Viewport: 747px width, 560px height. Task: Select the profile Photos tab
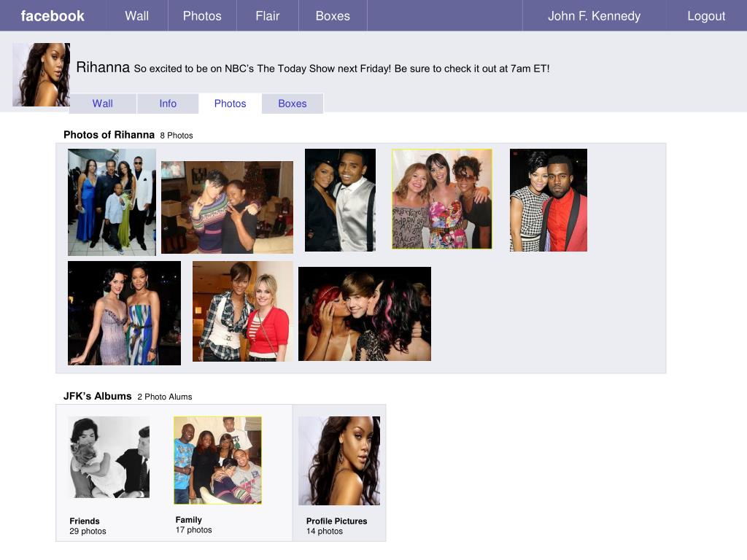tap(230, 104)
